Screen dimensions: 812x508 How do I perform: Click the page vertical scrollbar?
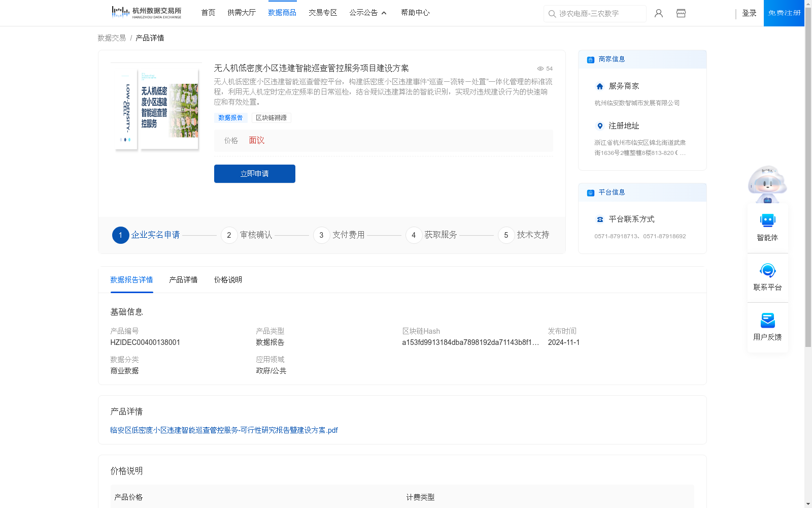click(x=808, y=178)
